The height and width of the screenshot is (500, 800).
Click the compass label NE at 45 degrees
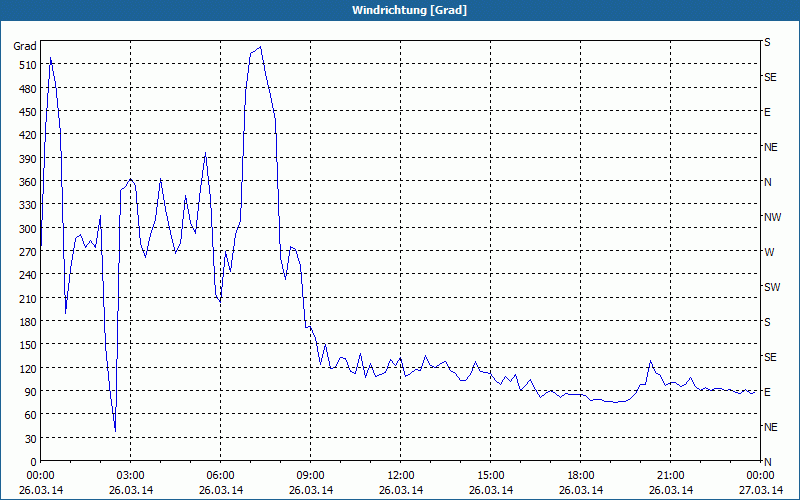click(x=770, y=427)
